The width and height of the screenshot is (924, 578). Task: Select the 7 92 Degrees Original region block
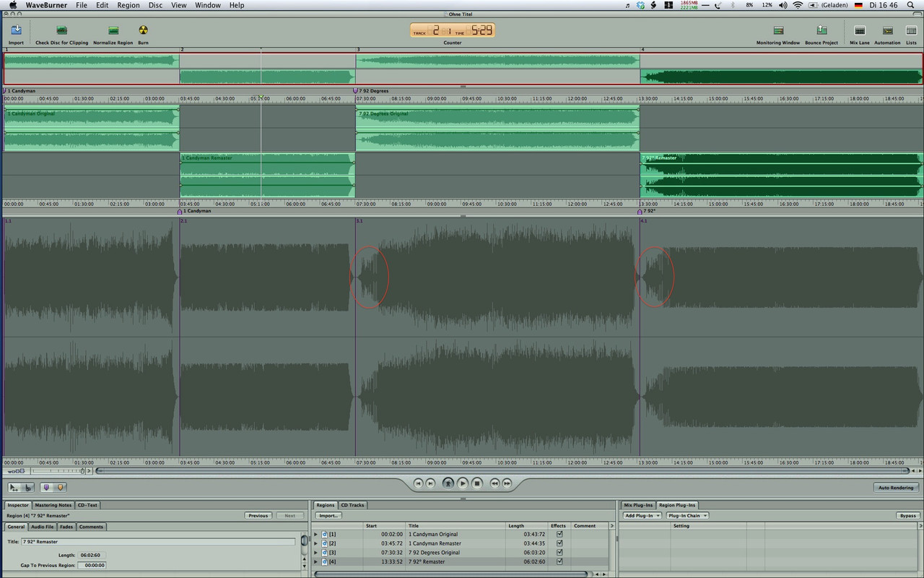pyautogui.click(x=497, y=128)
